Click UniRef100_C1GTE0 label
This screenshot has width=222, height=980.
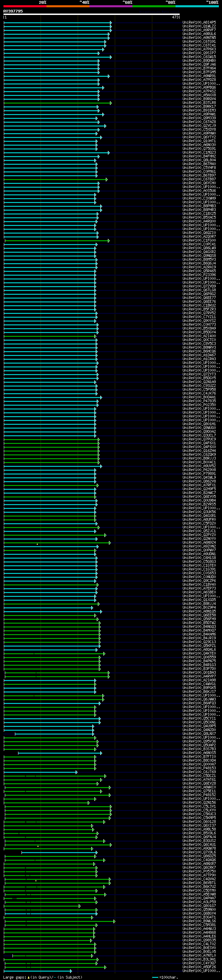coord(199,565)
